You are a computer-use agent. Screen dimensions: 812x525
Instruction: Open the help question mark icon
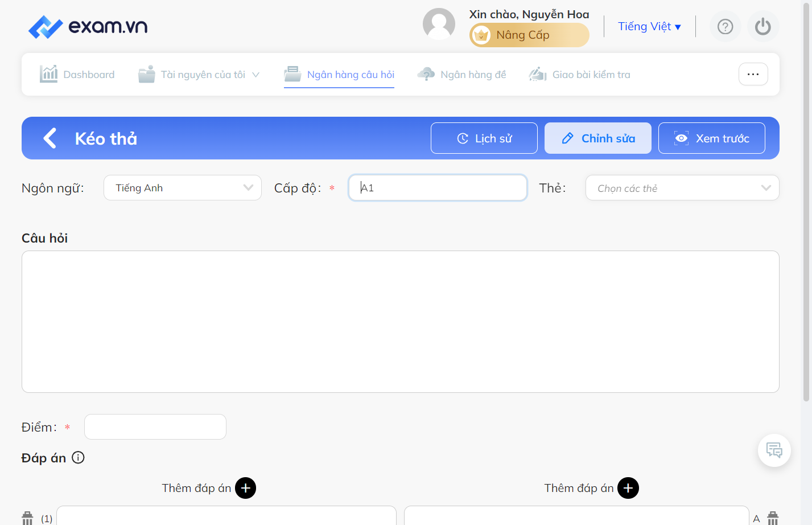pos(725,26)
